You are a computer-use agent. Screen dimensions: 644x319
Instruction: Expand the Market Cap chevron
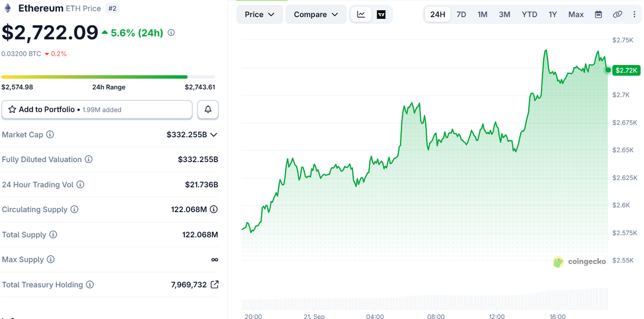(214, 135)
